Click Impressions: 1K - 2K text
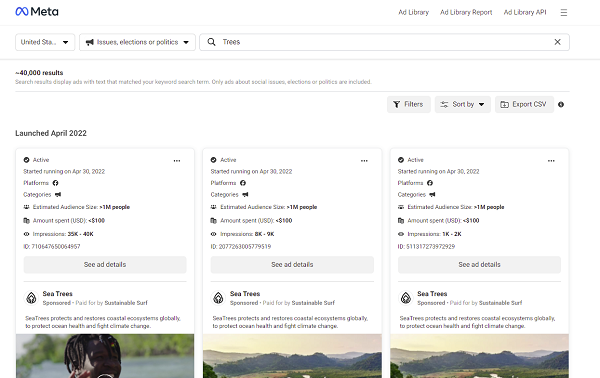This screenshot has width=600, height=378. 434,234
